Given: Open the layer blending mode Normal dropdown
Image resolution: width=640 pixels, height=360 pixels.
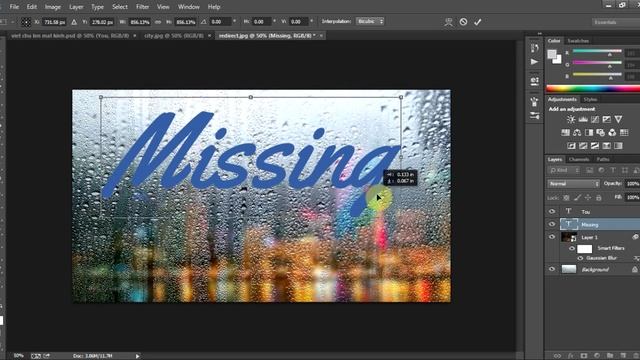Looking at the screenshot, I should point(573,184).
